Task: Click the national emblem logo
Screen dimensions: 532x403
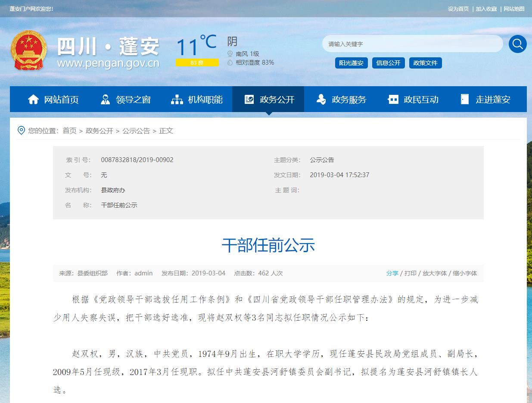Action: (x=28, y=50)
